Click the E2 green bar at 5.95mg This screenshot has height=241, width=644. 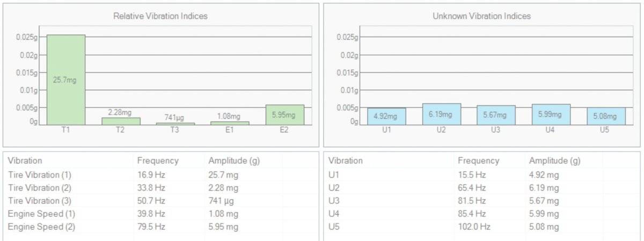(285, 115)
